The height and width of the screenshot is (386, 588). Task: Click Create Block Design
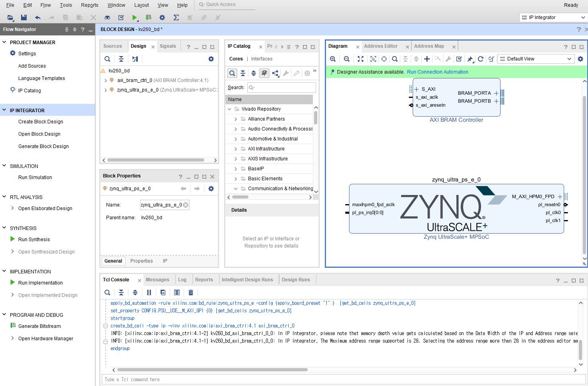pos(41,122)
